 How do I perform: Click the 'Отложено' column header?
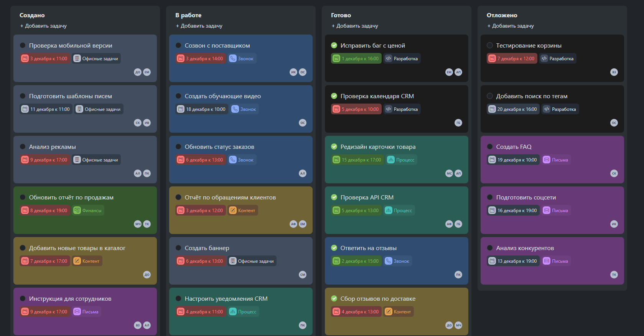click(502, 15)
